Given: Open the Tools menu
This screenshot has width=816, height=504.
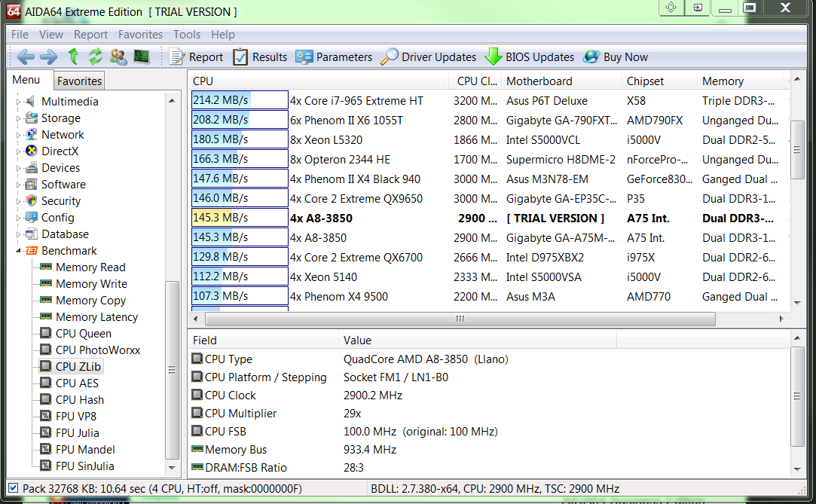Looking at the screenshot, I should pos(187,35).
